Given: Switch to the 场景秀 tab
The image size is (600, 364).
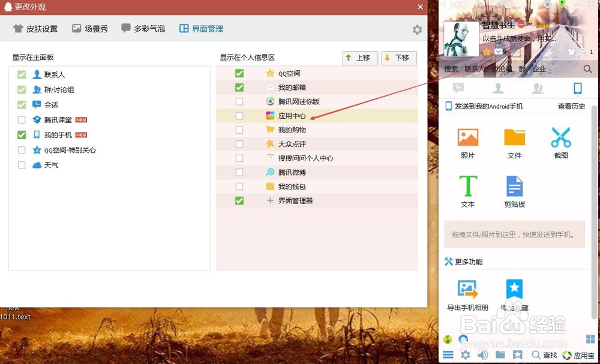Looking at the screenshot, I should click(x=90, y=29).
